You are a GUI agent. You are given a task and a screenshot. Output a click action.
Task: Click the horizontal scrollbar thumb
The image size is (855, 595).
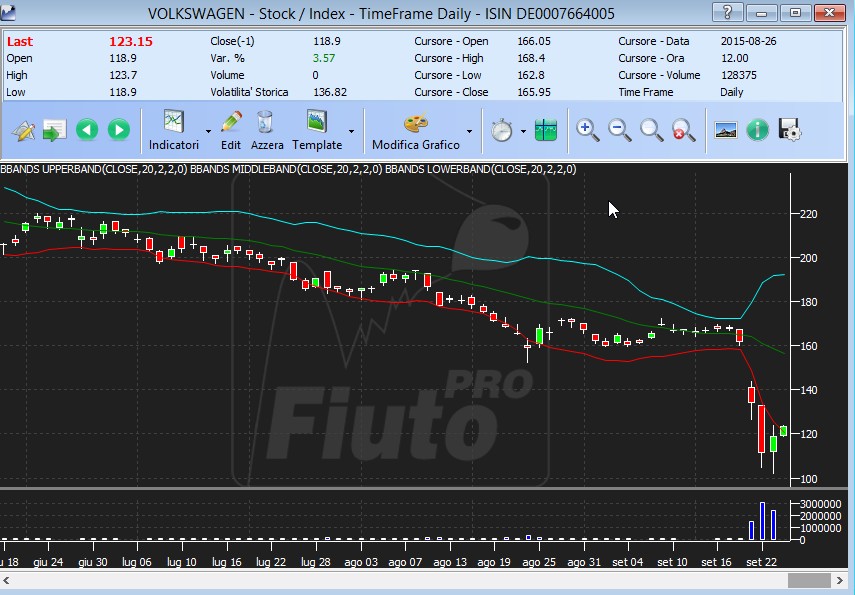(x=809, y=580)
